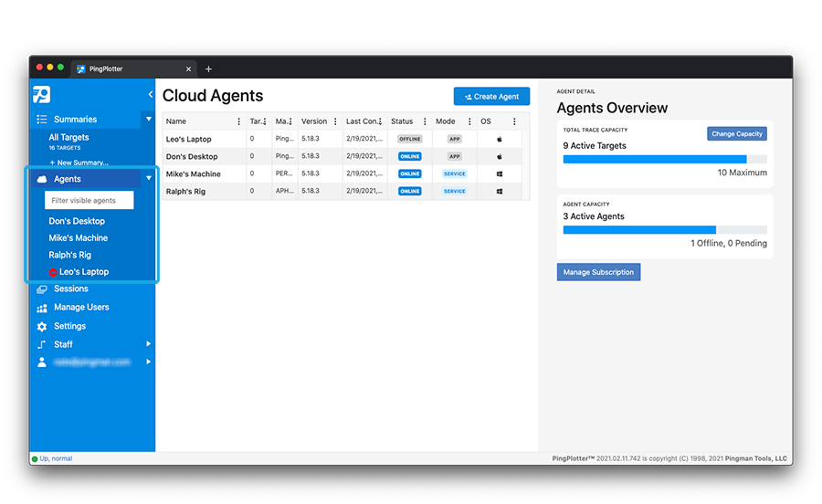The height and width of the screenshot is (504, 822).
Task: Click the 'Up, normal' status text
Action: (56, 459)
